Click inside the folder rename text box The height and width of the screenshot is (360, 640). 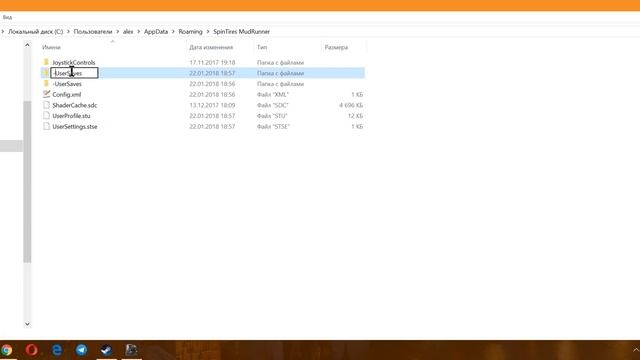point(74,73)
